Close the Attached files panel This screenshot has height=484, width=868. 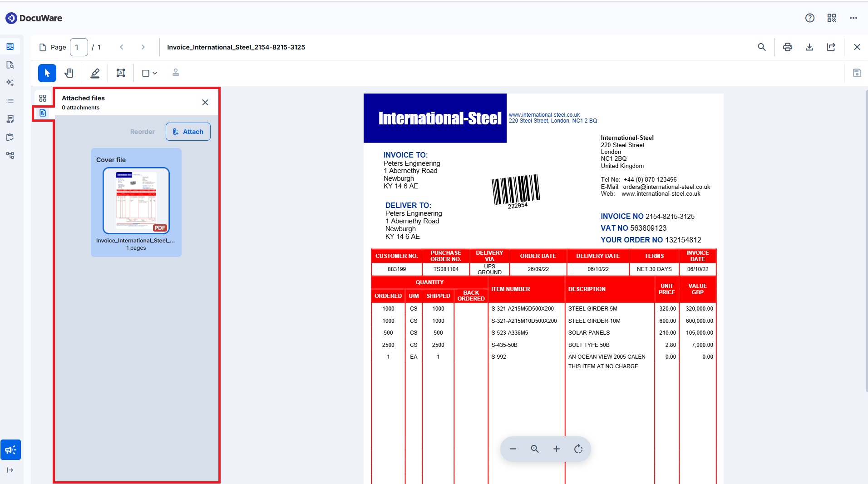pos(205,103)
